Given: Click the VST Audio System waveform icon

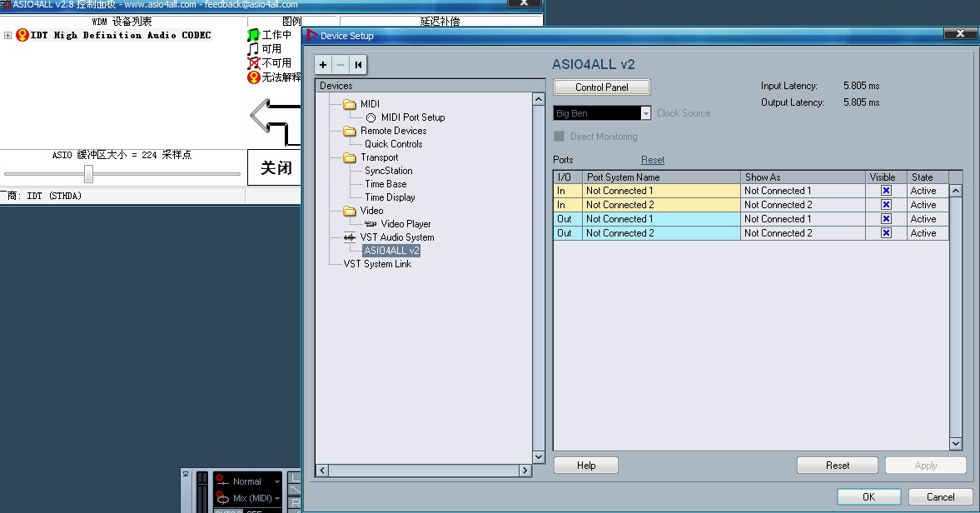Looking at the screenshot, I should 350,237.
